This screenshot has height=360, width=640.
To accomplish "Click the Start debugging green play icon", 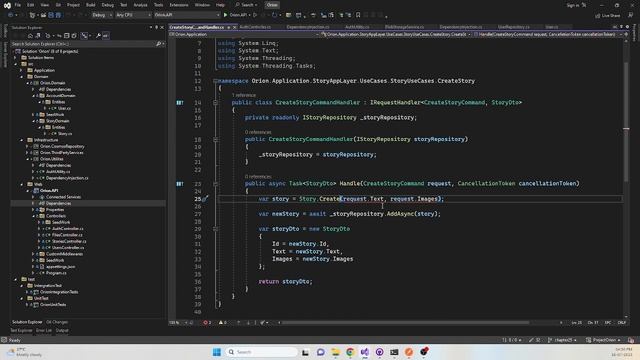I will [225, 15].
